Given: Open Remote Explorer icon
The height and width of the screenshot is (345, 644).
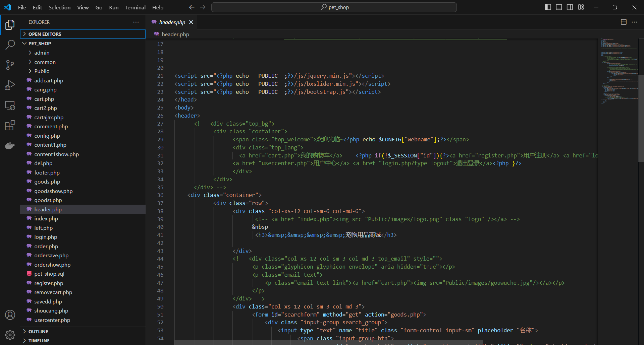Looking at the screenshot, I should click(10, 106).
